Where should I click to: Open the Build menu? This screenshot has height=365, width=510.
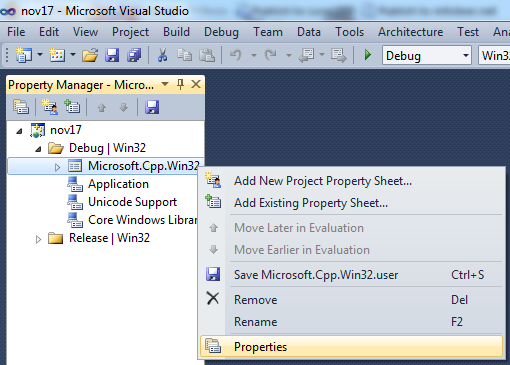(x=176, y=32)
